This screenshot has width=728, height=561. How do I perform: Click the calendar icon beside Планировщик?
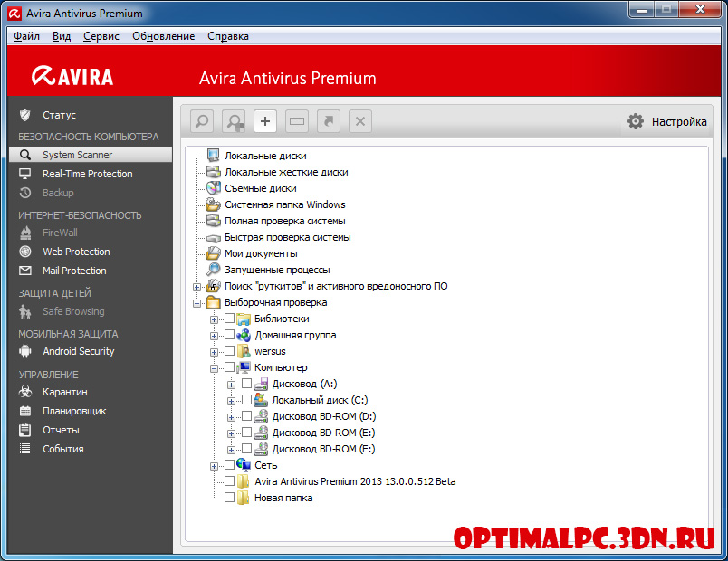[25, 411]
